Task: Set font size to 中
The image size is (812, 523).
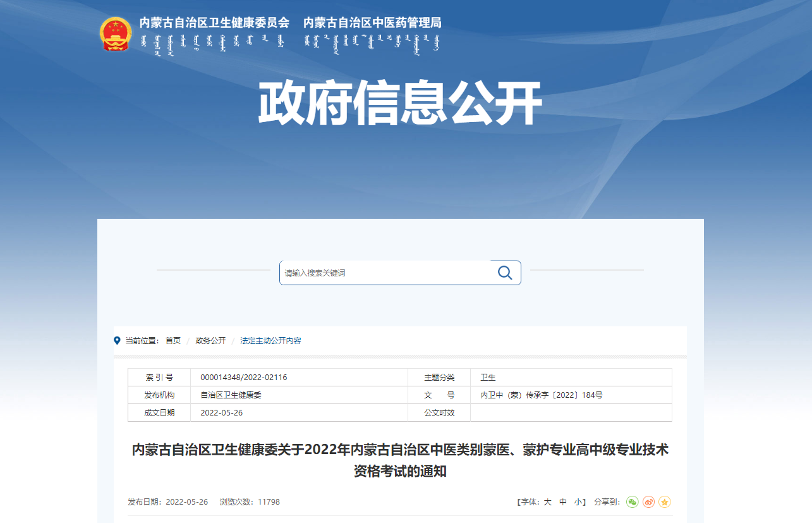Action: [x=563, y=501]
